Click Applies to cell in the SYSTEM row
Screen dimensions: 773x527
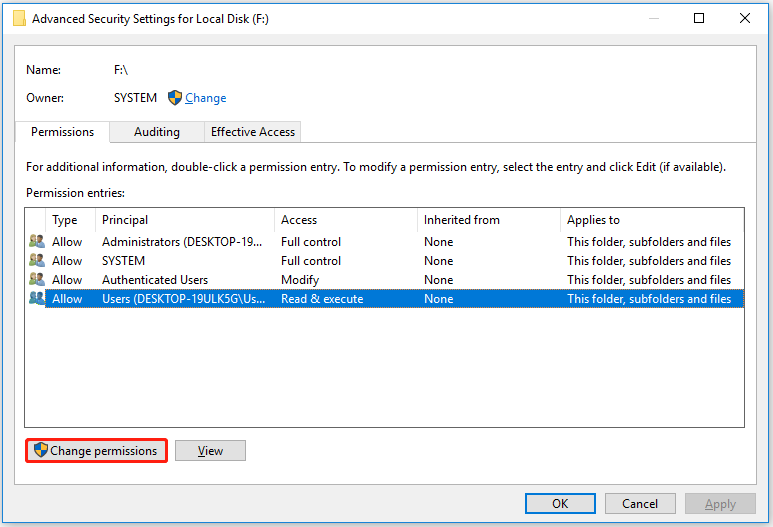[x=649, y=260]
